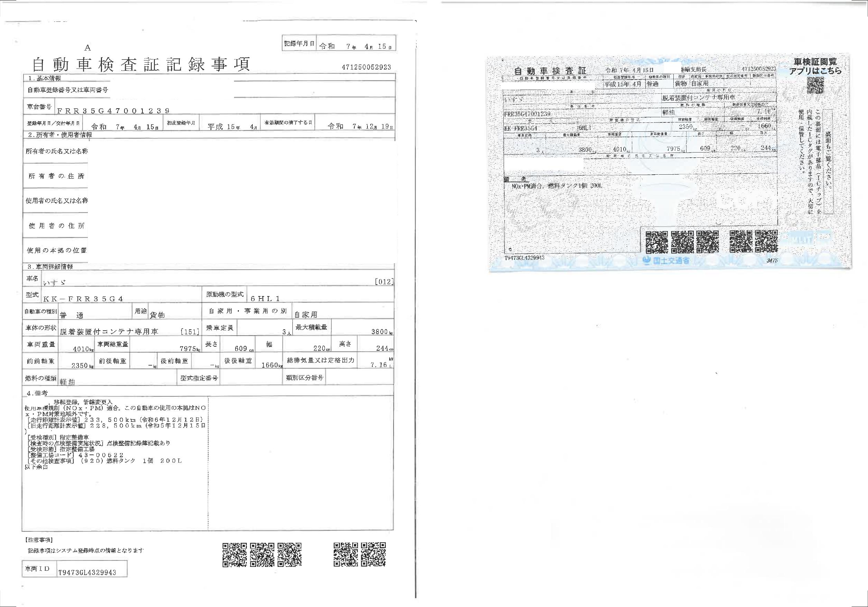
Task: Click engine type 6HL1 on record sheet
Action: [265, 298]
